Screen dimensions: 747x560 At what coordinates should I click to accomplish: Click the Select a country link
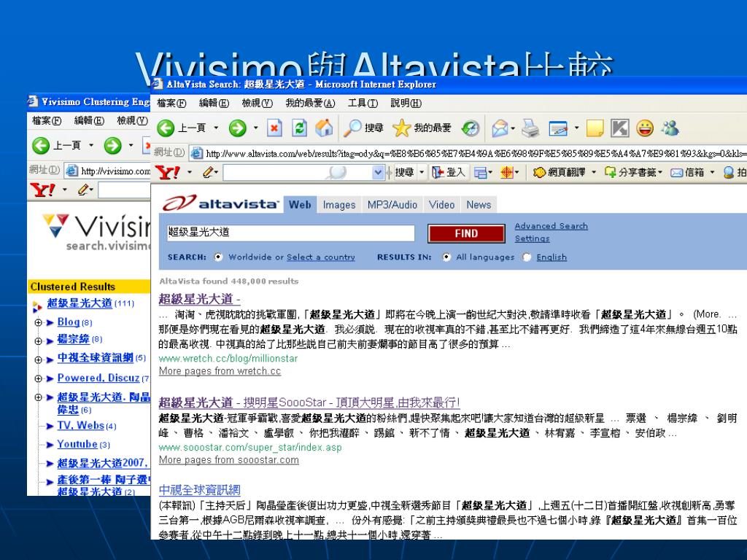321,257
